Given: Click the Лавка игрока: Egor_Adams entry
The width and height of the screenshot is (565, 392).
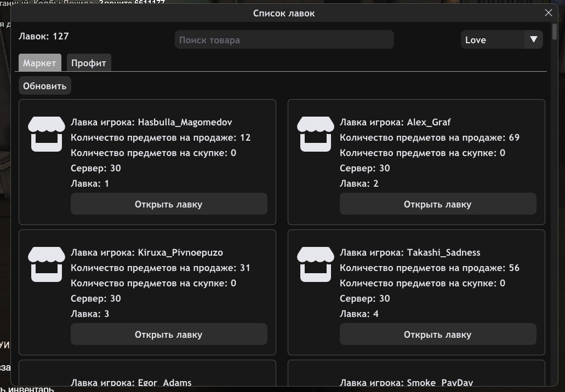Looking at the screenshot, I should 132,383.
